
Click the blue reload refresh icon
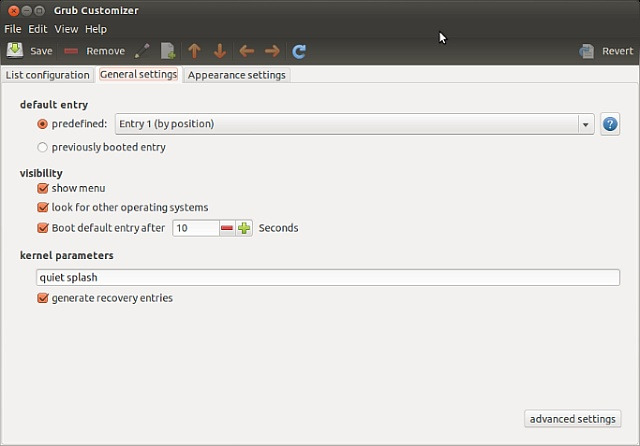pyautogui.click(x=299, y=51)
